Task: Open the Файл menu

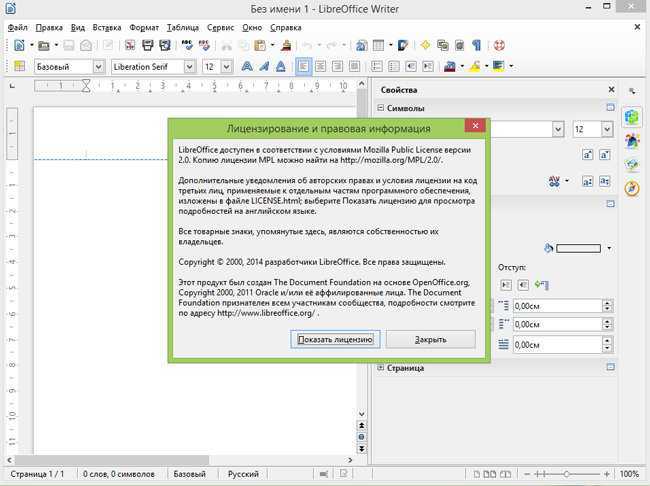Action: [17, 28]
